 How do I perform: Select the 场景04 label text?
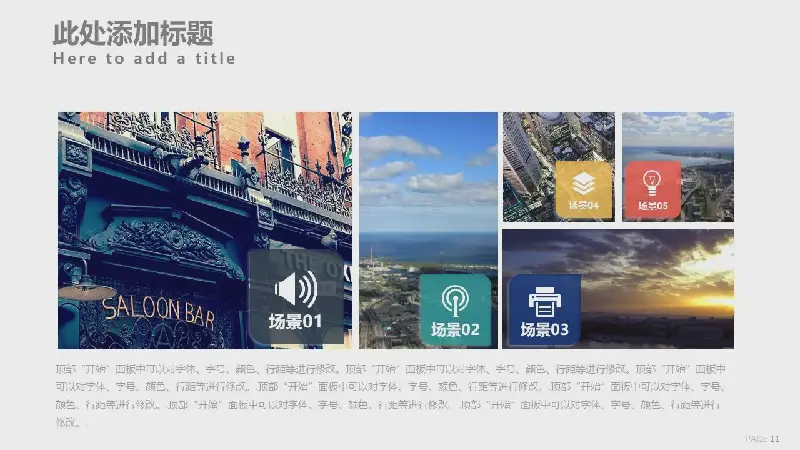click(584, 205)
